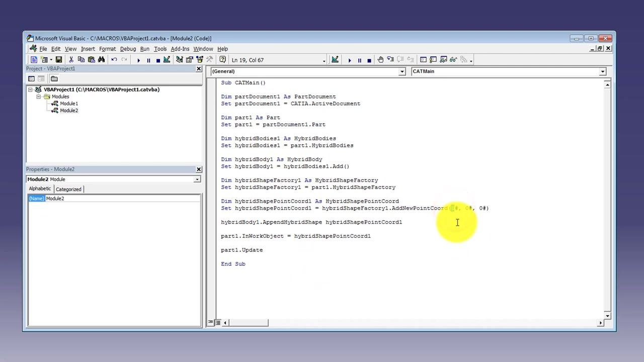The image size is (644, 362).
Task: Click the Copy icon in toolbar
Action: coord(81,60)
